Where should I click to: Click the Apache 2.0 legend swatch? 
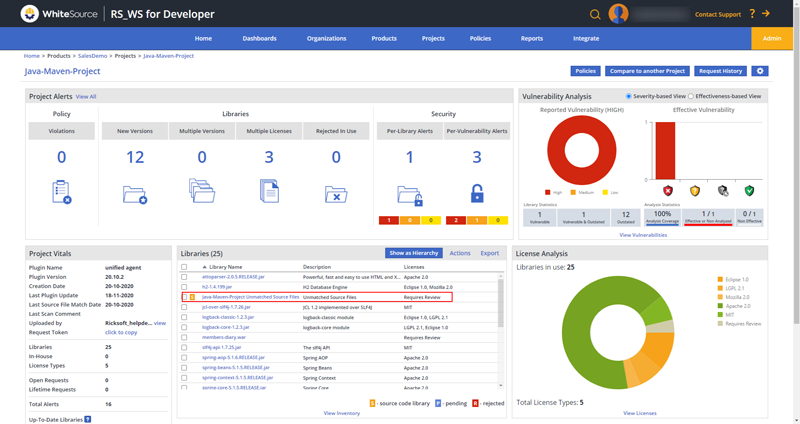(x=720, y=306)
